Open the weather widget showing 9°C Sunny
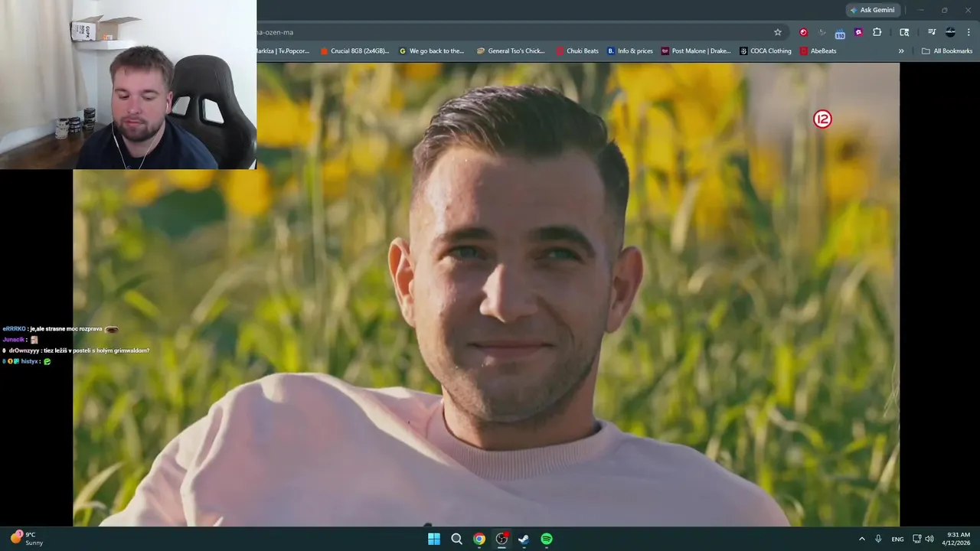 click(x=27, y=539)
